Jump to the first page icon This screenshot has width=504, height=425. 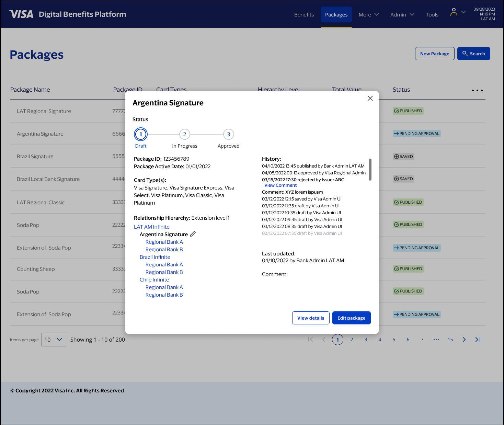coord(310,340)
